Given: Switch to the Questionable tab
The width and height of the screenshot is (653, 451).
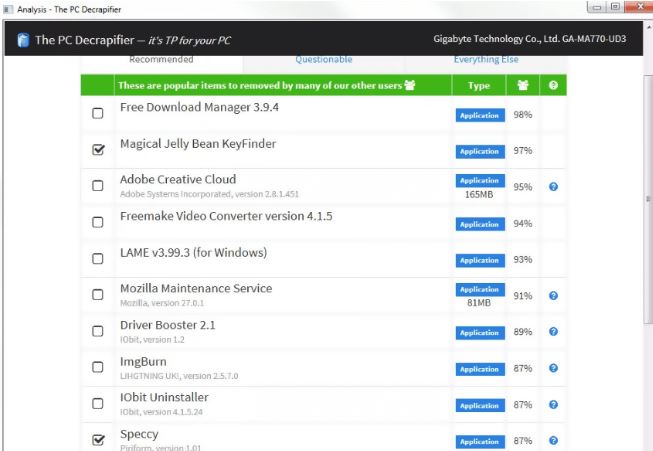Looking at the screenshot, I should coord(324,60).
